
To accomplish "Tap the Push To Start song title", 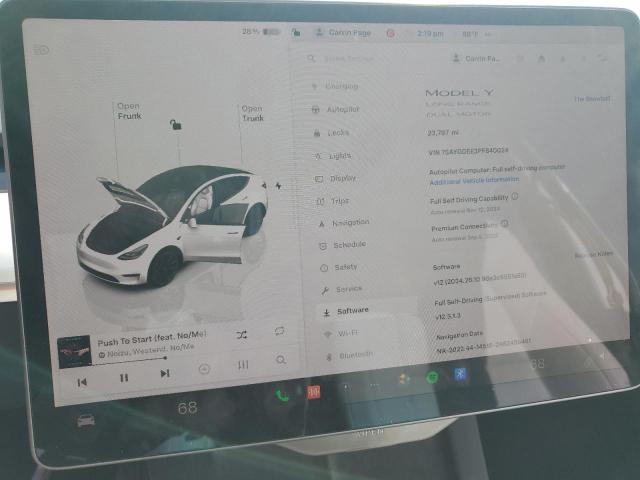I will 152,338.
